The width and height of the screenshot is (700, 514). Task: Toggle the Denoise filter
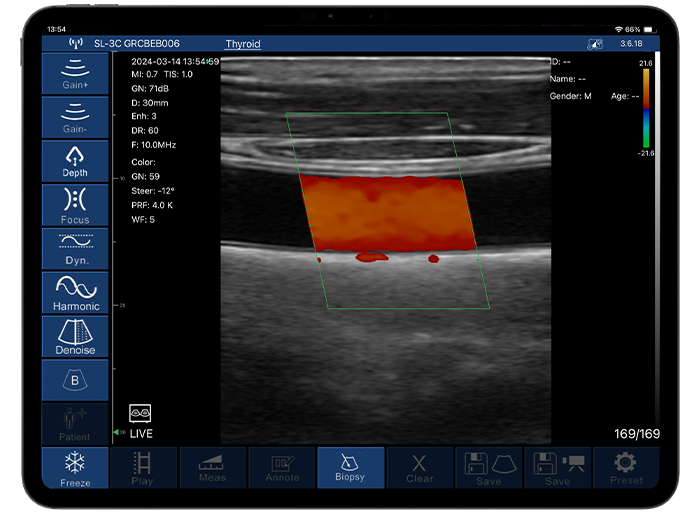75,337
